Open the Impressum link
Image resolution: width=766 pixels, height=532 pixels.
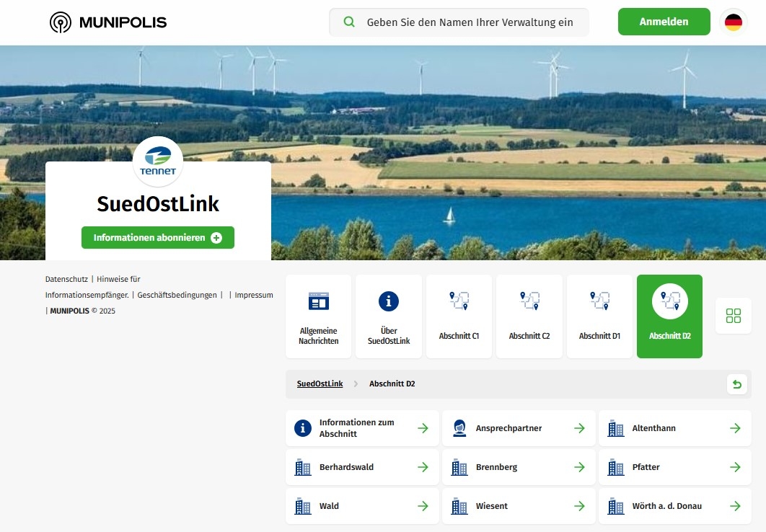tap(254, 295)
